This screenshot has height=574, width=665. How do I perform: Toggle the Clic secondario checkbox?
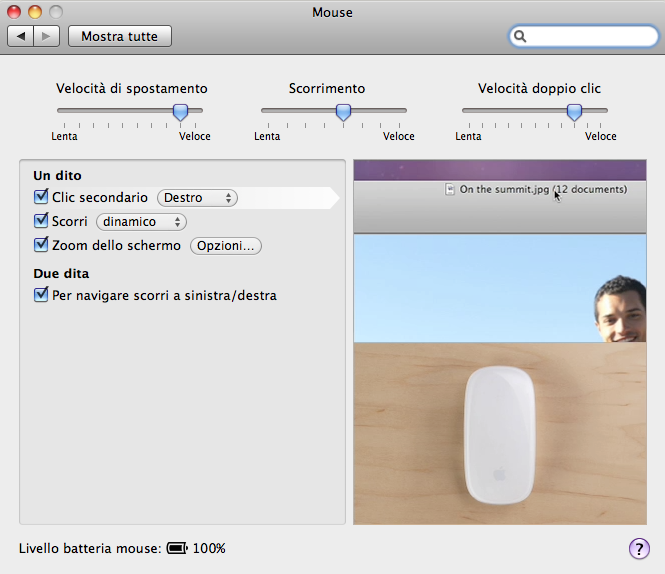pyautogui.click(x=41, y=197)
